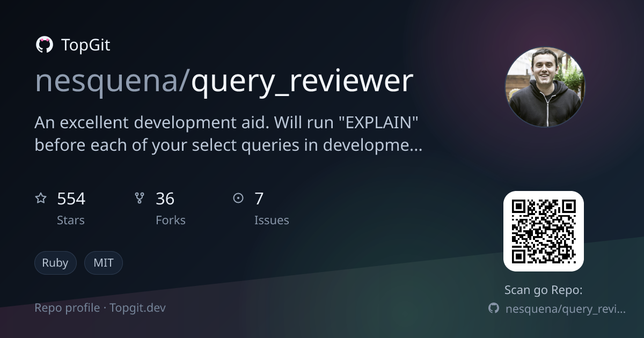644x338 pixels.
Task: Click the GitHub icon under the QR code
Action: [x=494, y=308]
